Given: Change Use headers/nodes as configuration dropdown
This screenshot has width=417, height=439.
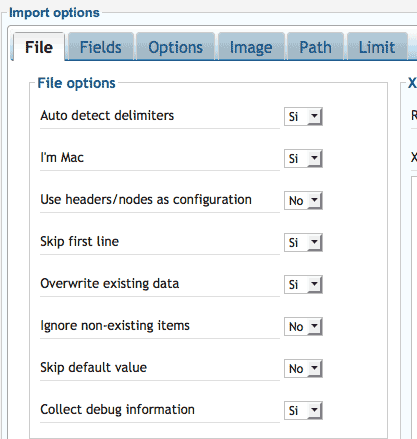Looking at the screenshot, I should 303,201.
